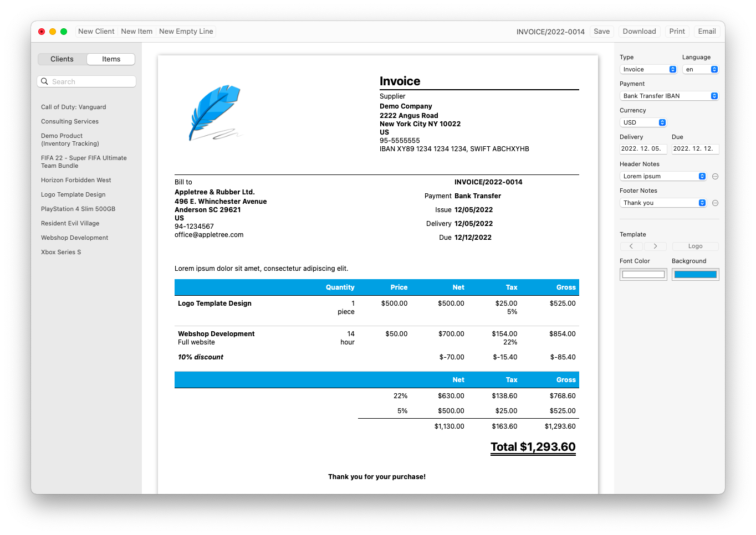The width and height of the screenshot is (756, 535).
Task: Select Logo Template Design in sidebar list
Action: click(73, 194)
